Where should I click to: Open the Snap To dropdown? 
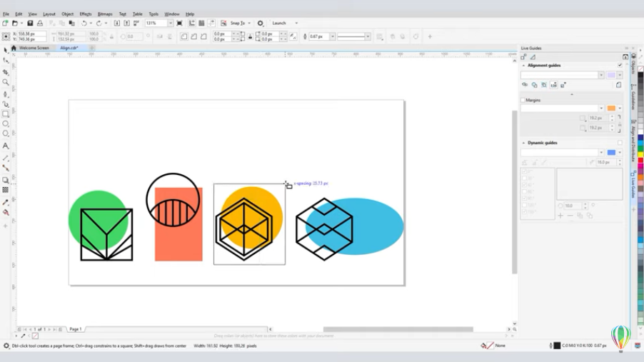[249, 23]
